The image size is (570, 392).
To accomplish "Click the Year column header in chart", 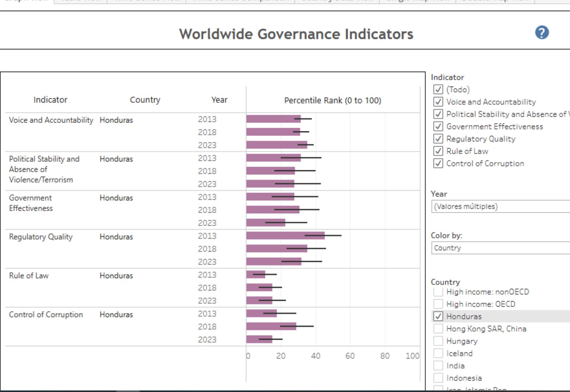I will [219, 100].
